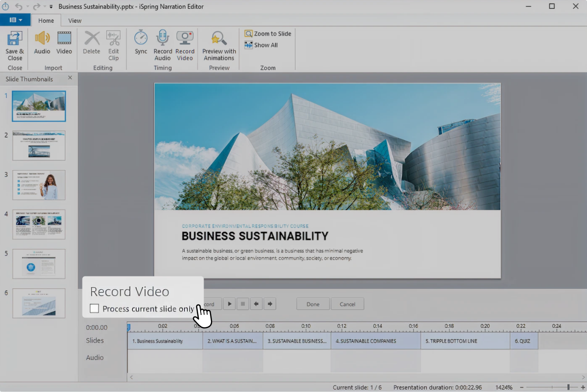The image size is (587, 392).
Task: Open the application menu dropdown
Action: click(x=15, y=20)
